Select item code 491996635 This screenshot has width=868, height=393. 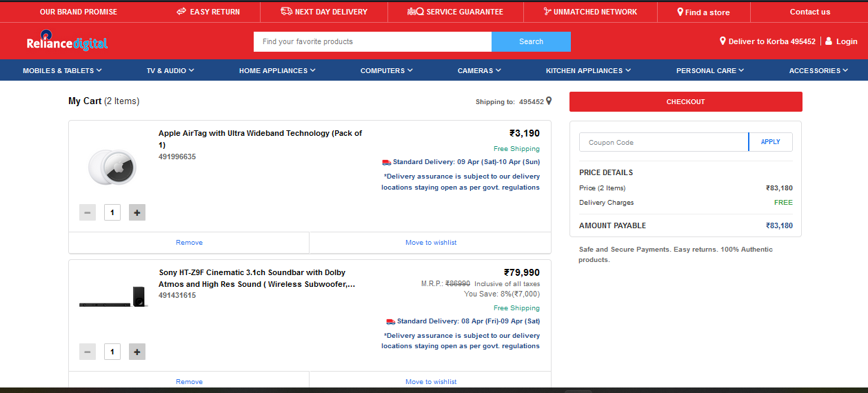click(177, 157)
